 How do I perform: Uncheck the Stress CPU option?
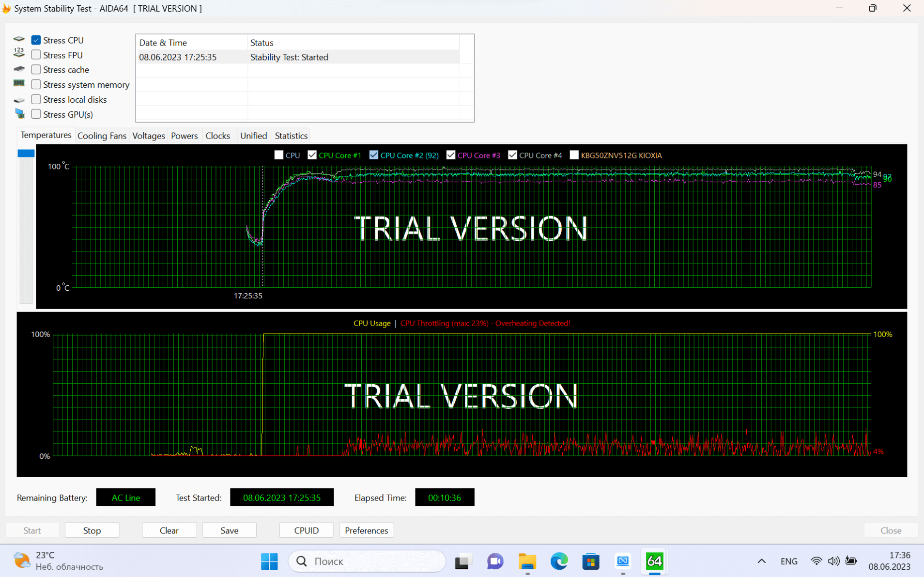point(36,40)
